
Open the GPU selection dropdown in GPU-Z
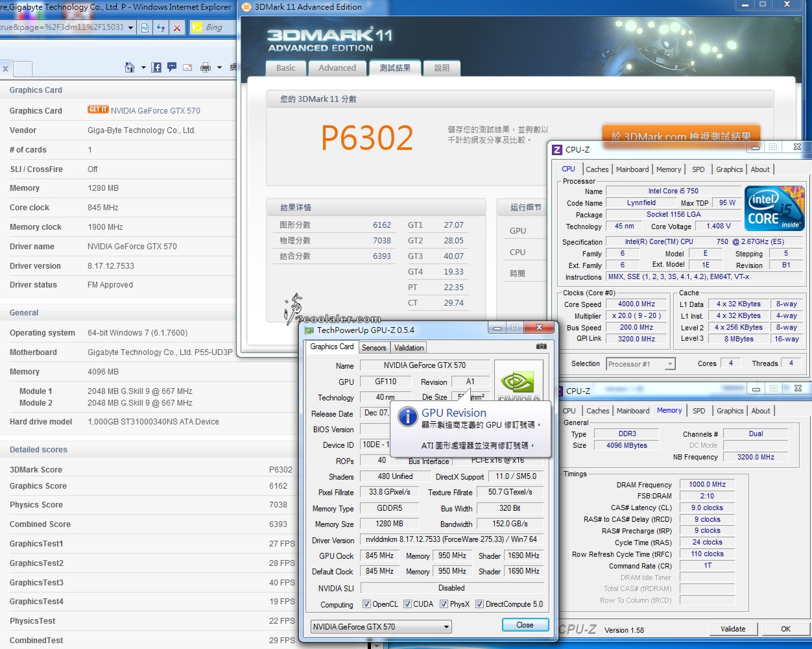pos(446,627)
